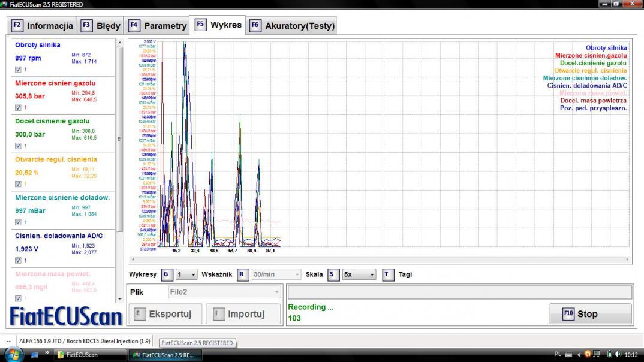This screenshot has width=644, height=362.
Task: Open the Błędy tab
Action: point(101,26)
